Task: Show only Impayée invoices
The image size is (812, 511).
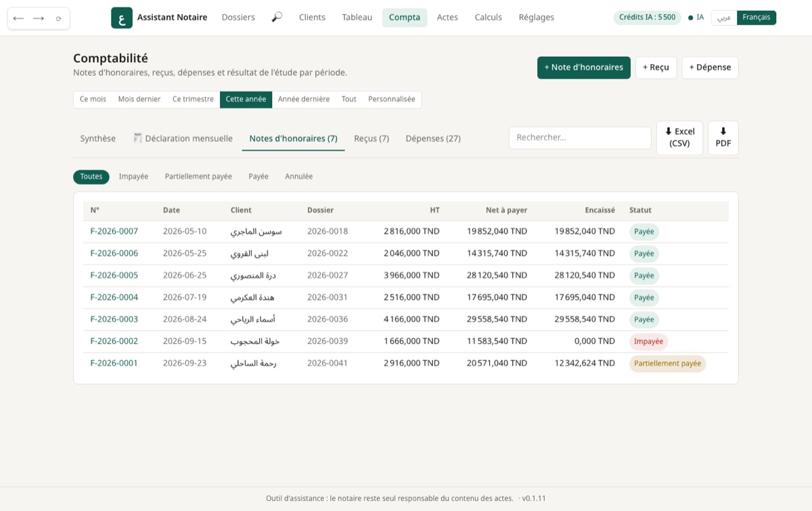Action: pos(133,177)
